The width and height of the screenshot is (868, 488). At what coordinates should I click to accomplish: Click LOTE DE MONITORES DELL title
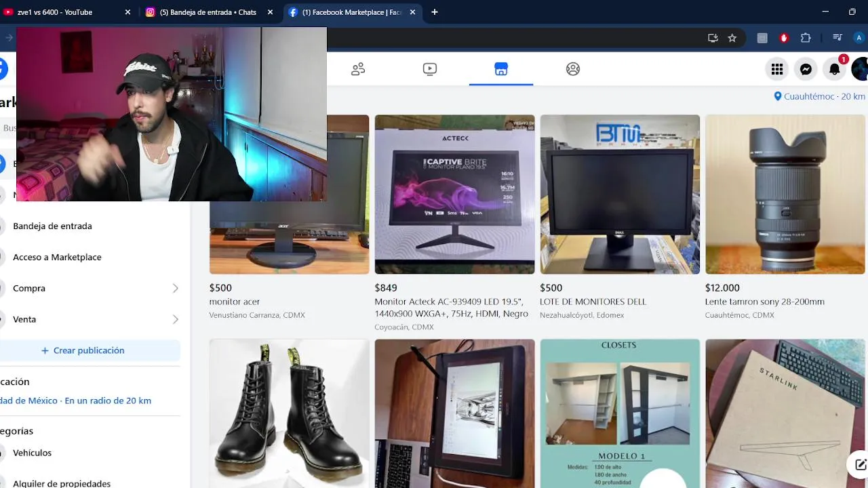593,302
